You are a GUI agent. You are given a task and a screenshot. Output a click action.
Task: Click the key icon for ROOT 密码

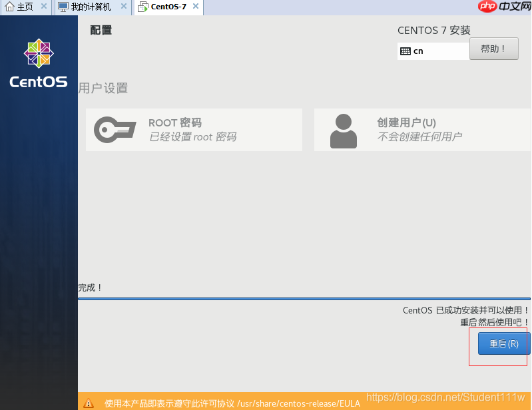pyautogui.click(x=115, y=130)
